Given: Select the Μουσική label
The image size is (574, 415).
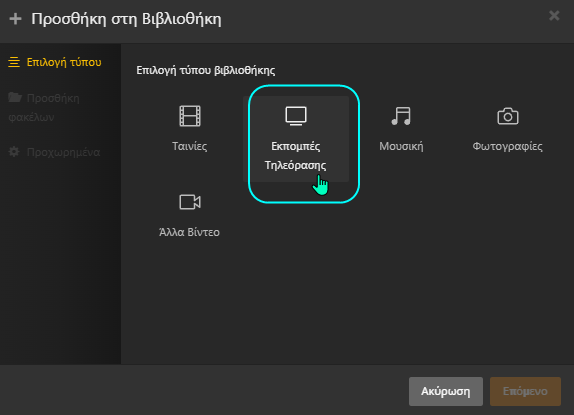Looking at the screenshot, I should tap(401, 146).
